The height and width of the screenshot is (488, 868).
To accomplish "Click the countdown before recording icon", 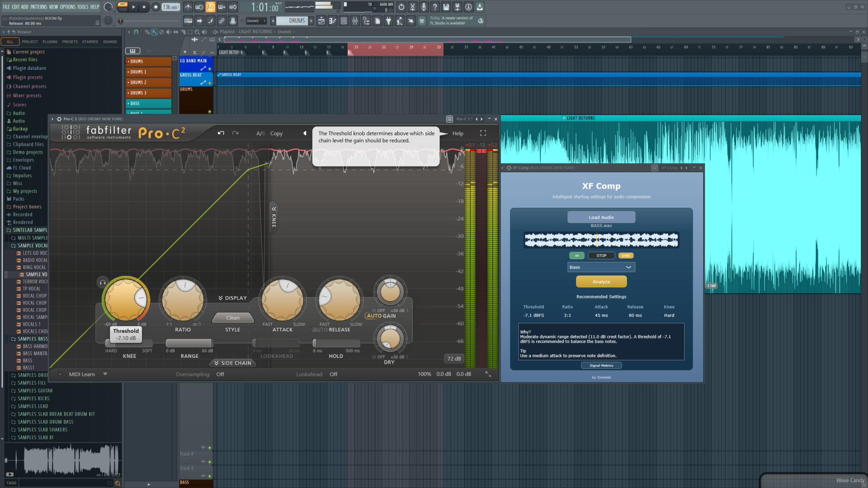I will tap(211, 7).
